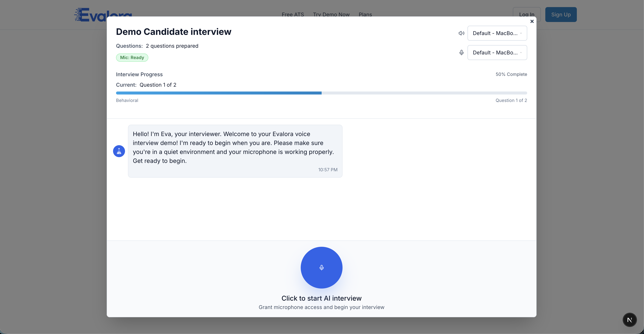644x334 pixels.
Task: Click the speaker output icon
Action: (461, 33)
